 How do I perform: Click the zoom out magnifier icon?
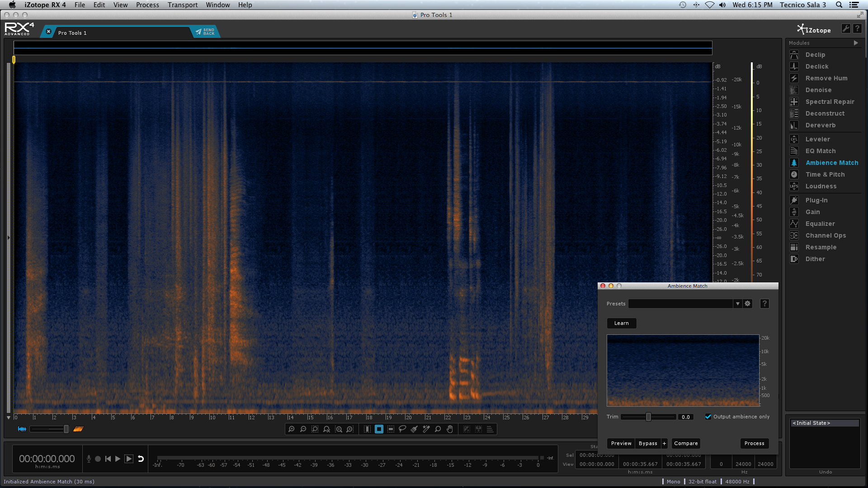coord(303,429)
